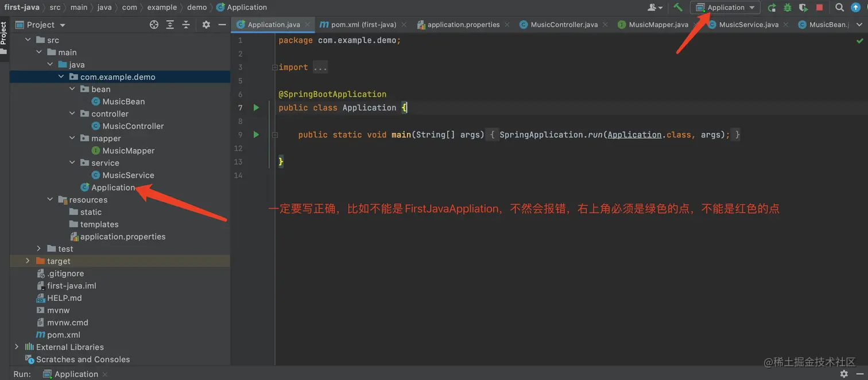The width and height of the screenshot is (868, 380).
Task: Close the MusicService.java tab
Action: (x=786, y=25)
